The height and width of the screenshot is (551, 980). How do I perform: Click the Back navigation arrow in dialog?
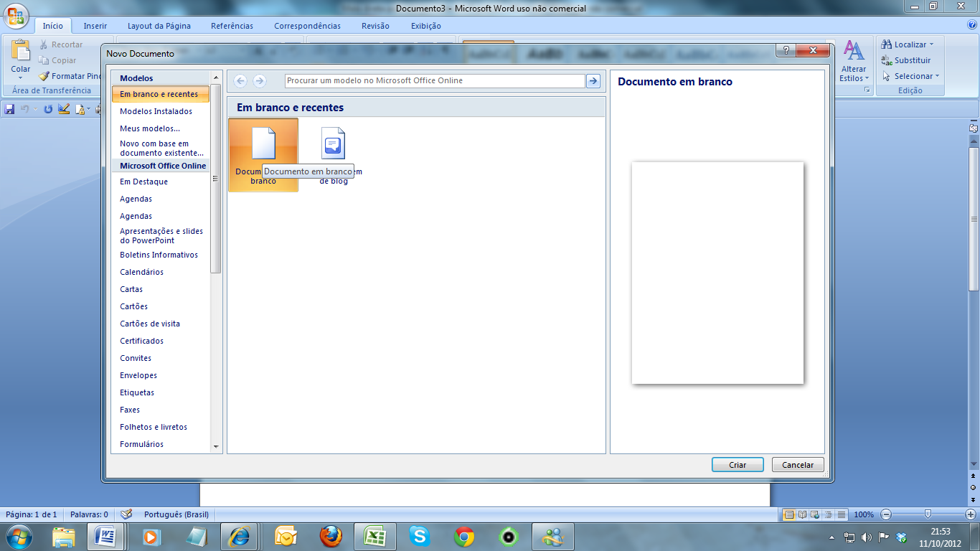click(240, 81)
